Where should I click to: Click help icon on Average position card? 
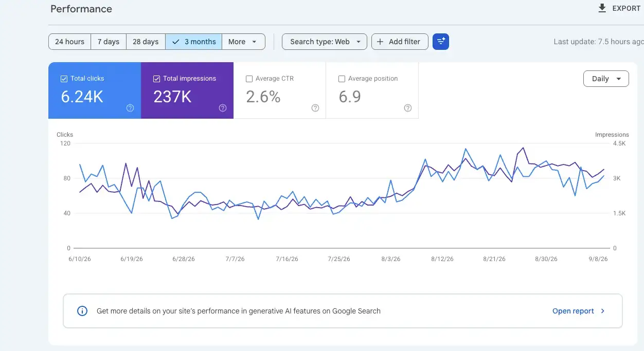pos(408,108)
